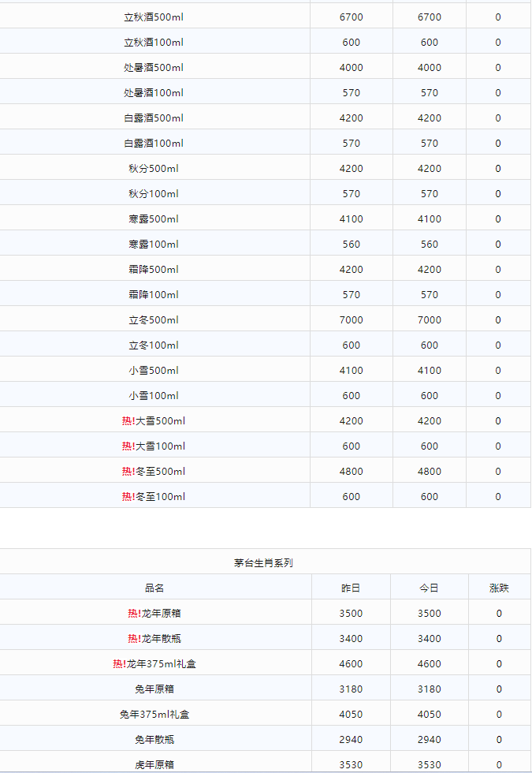Click the change value 0 in 立冬500ml row

pyautogui.click(x=498, y=320)
